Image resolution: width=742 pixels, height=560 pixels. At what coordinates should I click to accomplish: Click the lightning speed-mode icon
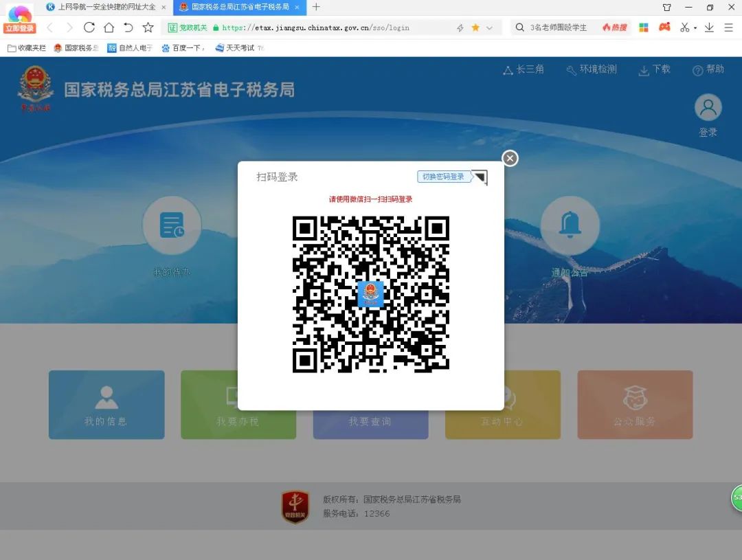[460, 28]
